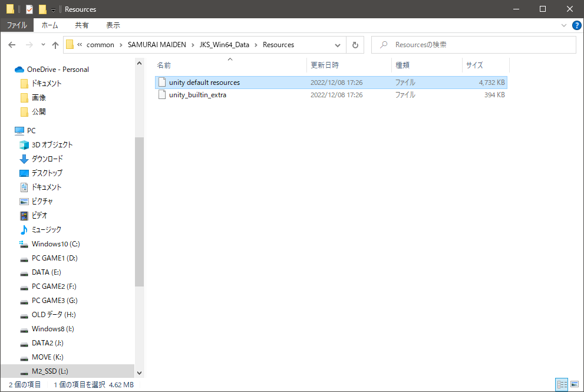Open デスクトップ folder
This screenshot has width=584, height=392.
47,173
